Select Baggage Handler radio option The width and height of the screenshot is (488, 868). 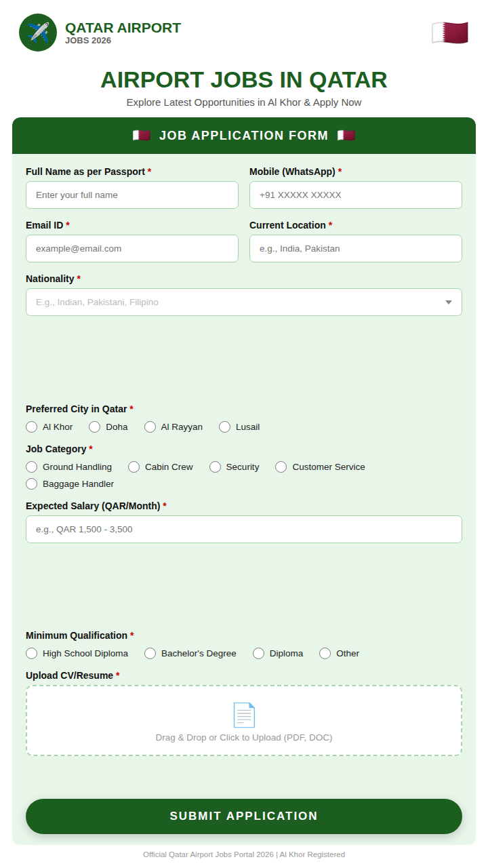point(32,484)
